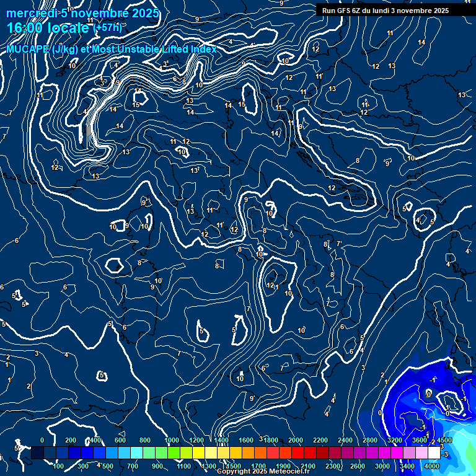Click the legend value '2300'

[x=333, y=466]
